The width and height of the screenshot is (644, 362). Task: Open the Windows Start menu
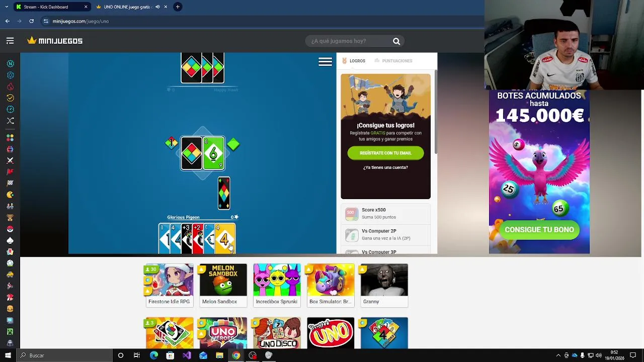point(8,355)
